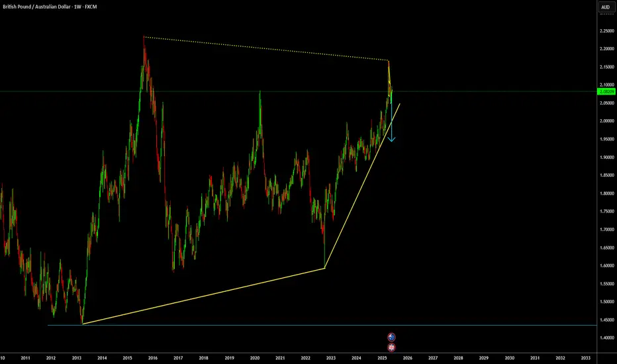Click the Australian flag economic event icon
Screen dimensions: 617x364
(x=391, y=337)
